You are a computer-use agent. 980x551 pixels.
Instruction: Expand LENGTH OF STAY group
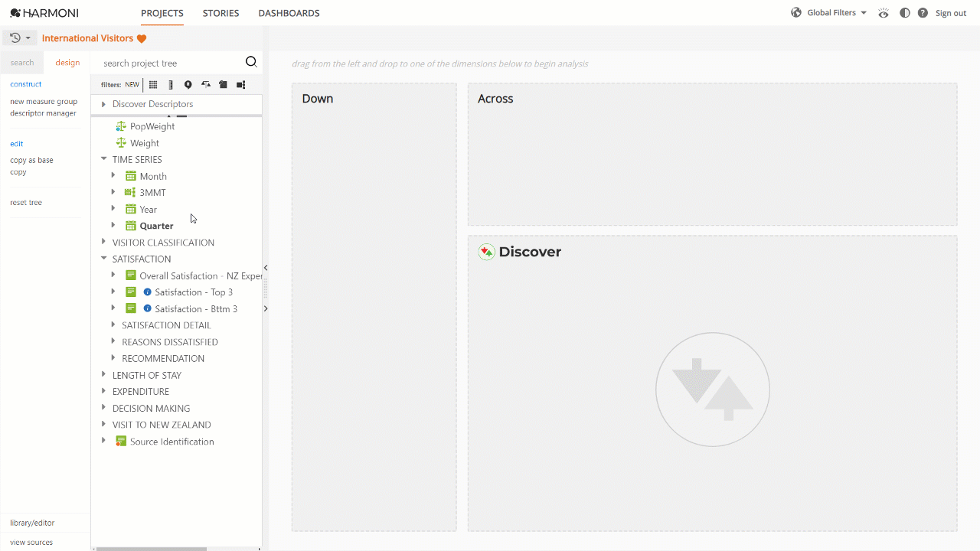[x=104, y=374]
